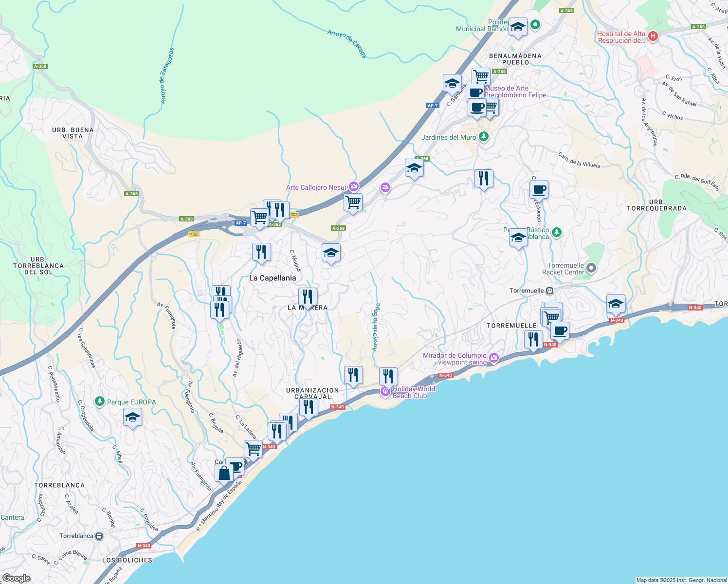Open the coffee cup icon near Torremuelle
The width and height of the screenshot is (728, 584).
pyautogui.click(x=560, y=331)
